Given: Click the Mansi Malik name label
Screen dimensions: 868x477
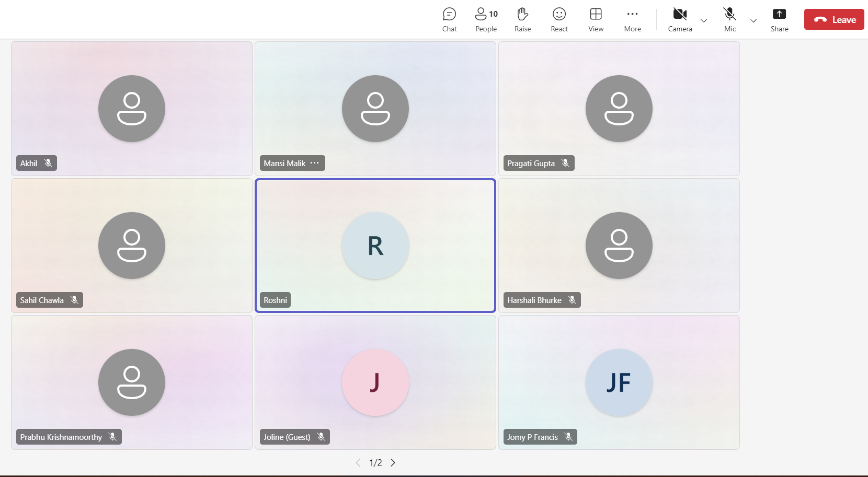Looking at the screenshot, I should click(284, 163).
